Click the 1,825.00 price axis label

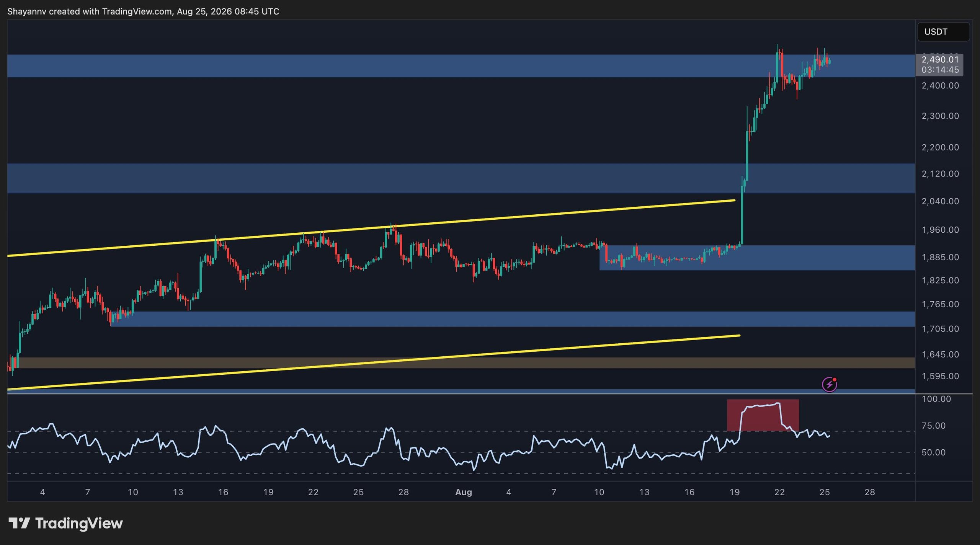pyautogui.click(x=940, y=281)
